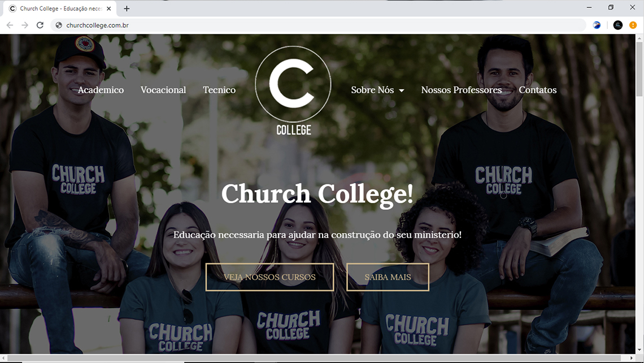The width and height of the screenshot is (644, 363).
Task: Click the browser forward arrow
Action: (x=25, y=25)
